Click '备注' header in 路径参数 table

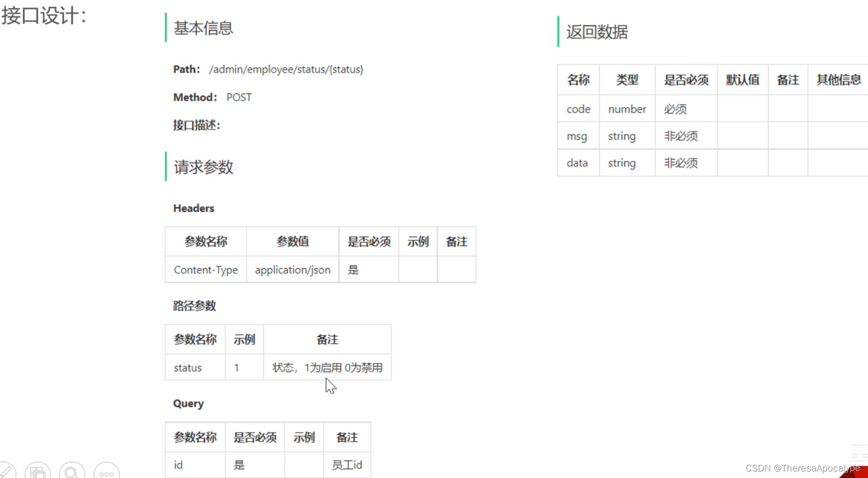327,340
